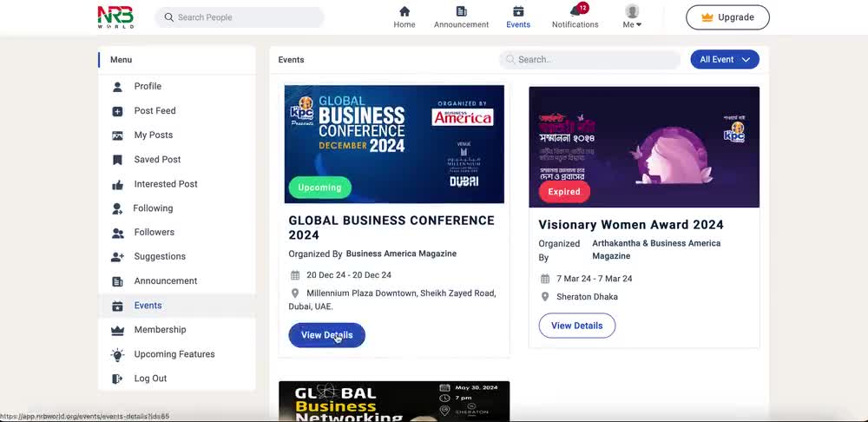Screen dimensions: 868x422
Task: Click the Sheraton Dhaka venue text
Action: pos(588,297)
